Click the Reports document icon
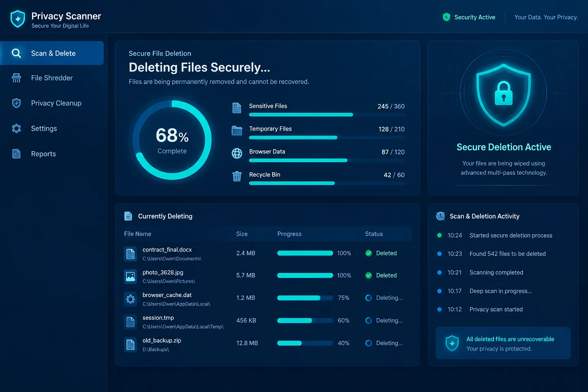Image resolution: width=588 pixels, height=392 pixels. coord(16,154)
